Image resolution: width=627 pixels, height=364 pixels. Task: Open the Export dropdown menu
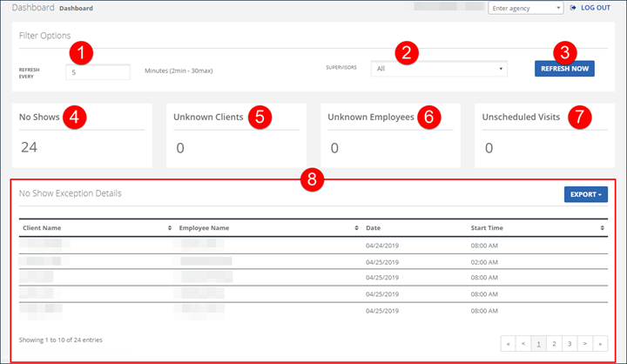coord(585,194)
